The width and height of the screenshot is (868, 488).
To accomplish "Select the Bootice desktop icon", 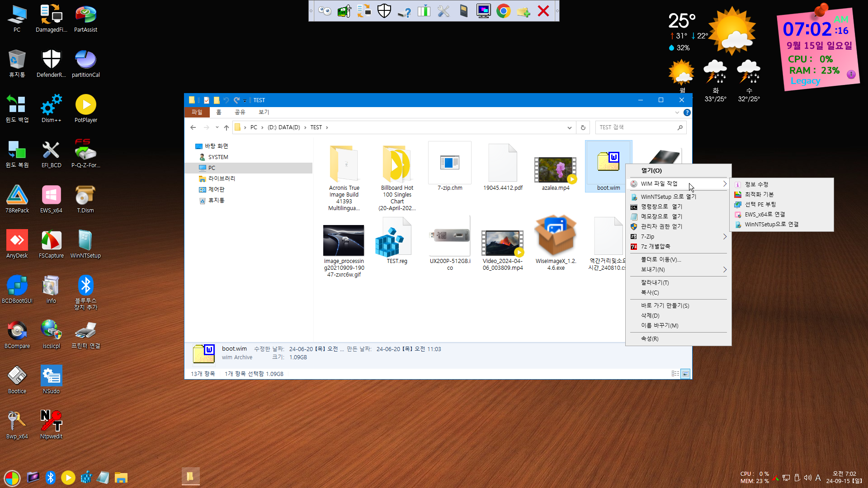I will pos(17,380).
